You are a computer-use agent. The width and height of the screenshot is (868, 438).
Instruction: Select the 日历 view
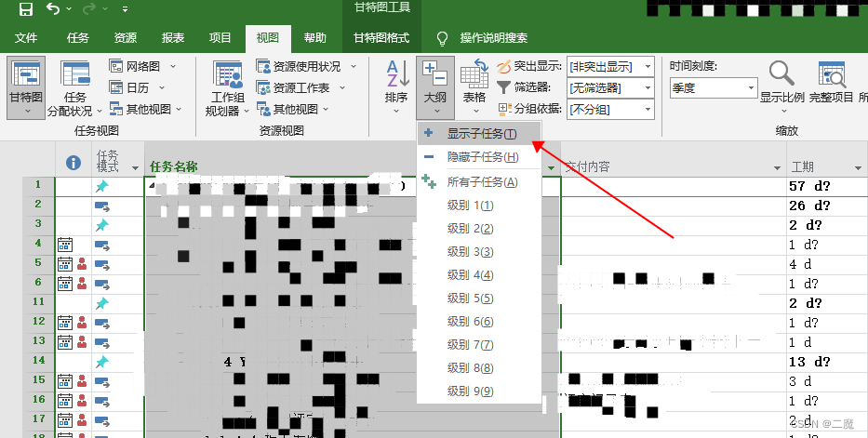(130, 88)
